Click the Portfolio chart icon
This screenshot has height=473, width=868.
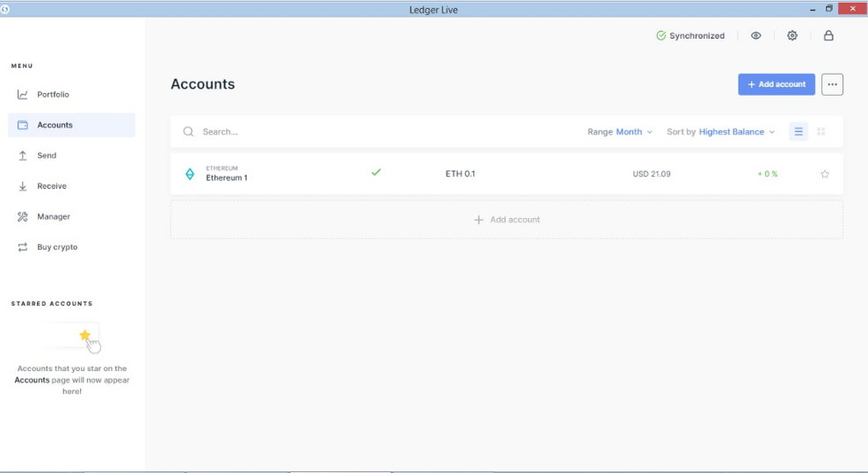coord(23,95)
